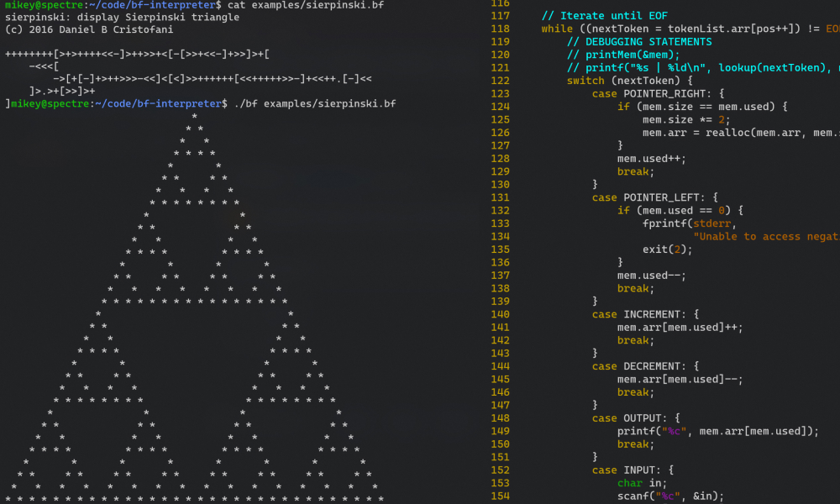Image resolution: width=840 pixels, height=504 pixels.
Task: Click the 'while ((nextToken = tokenList.arr[pos++])' line
Action: pos(690,29)
